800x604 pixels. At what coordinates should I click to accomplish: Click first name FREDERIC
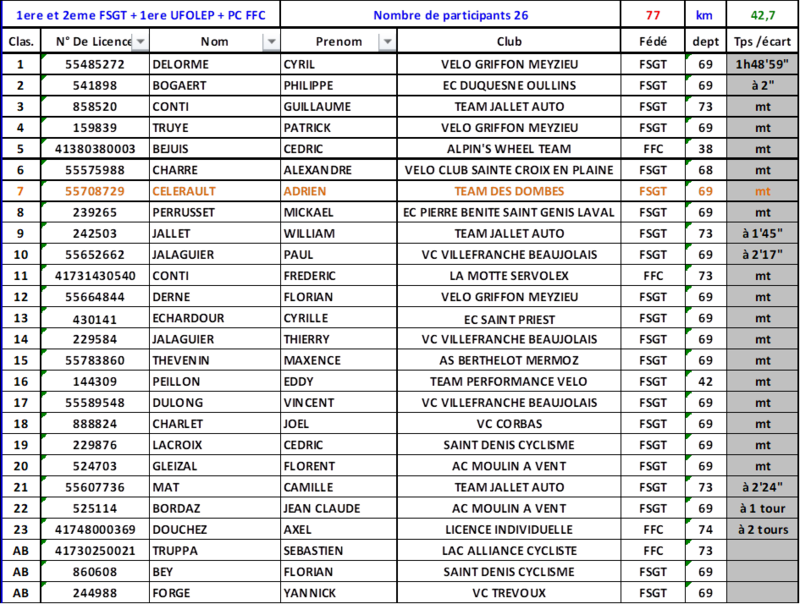pos(338,276)
